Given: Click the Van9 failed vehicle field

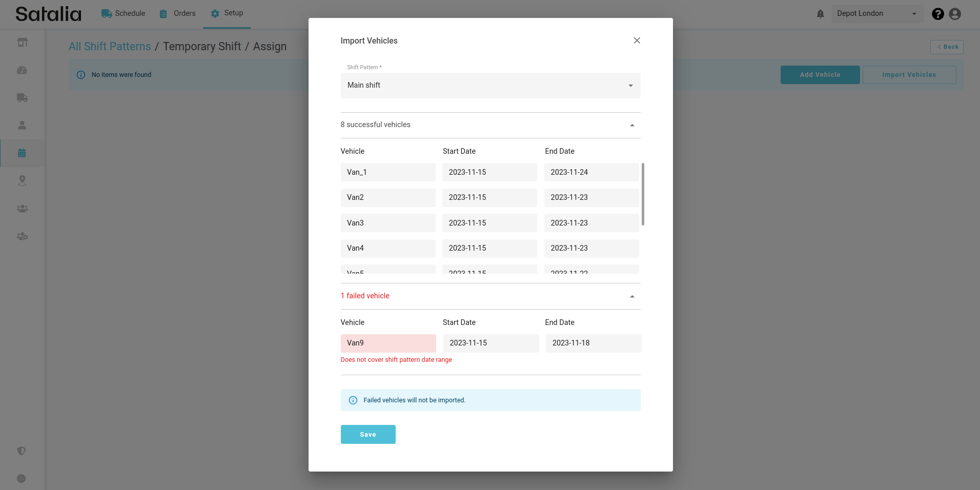Looking at the screenshot, I should pos(388,343).
